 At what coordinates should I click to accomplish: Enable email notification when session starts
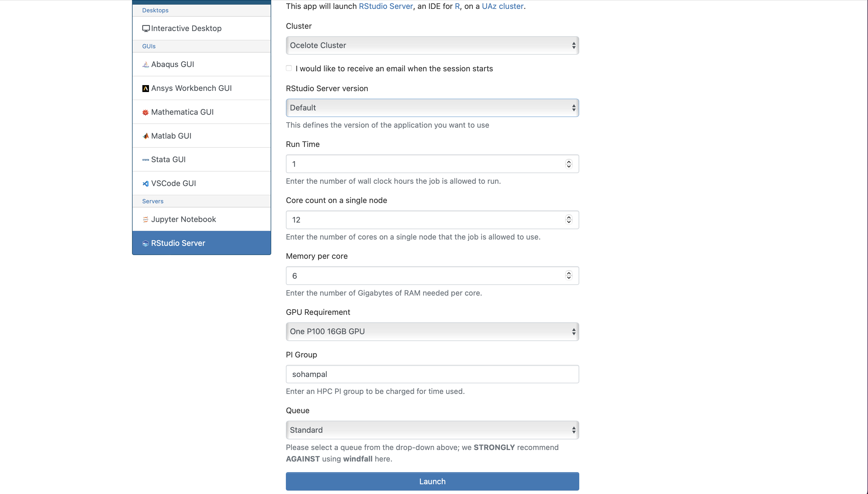click(289, 68)
